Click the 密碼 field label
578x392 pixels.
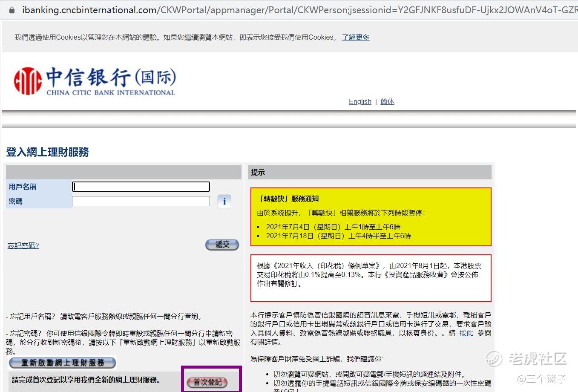(15, 201)
